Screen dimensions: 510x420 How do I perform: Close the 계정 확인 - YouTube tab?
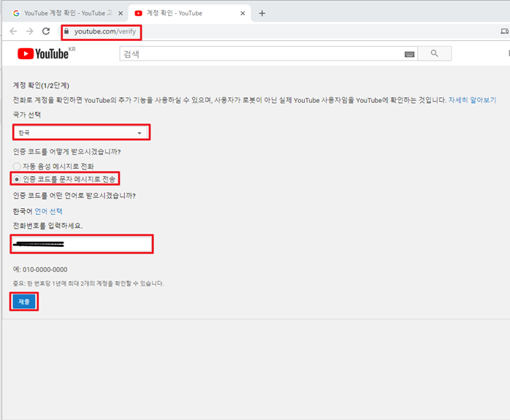coord(243,13)
